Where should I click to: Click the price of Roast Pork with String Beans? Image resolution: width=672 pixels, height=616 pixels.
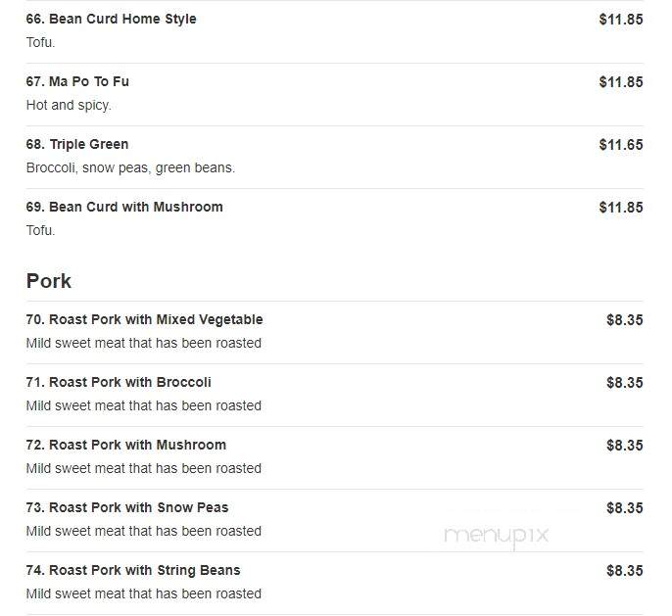click(625, 571)
